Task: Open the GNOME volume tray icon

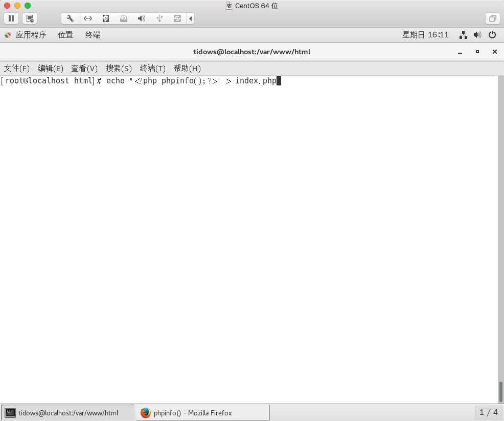Action: point(477,35)
